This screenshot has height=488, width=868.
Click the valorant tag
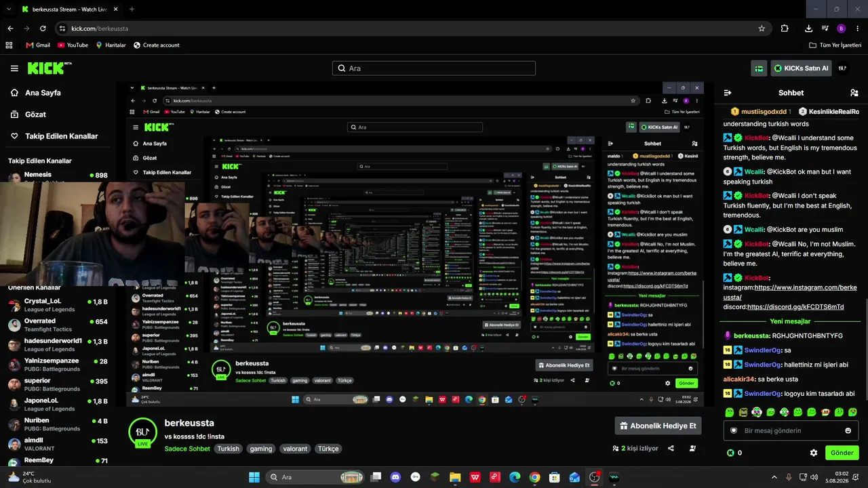[294, 449]
